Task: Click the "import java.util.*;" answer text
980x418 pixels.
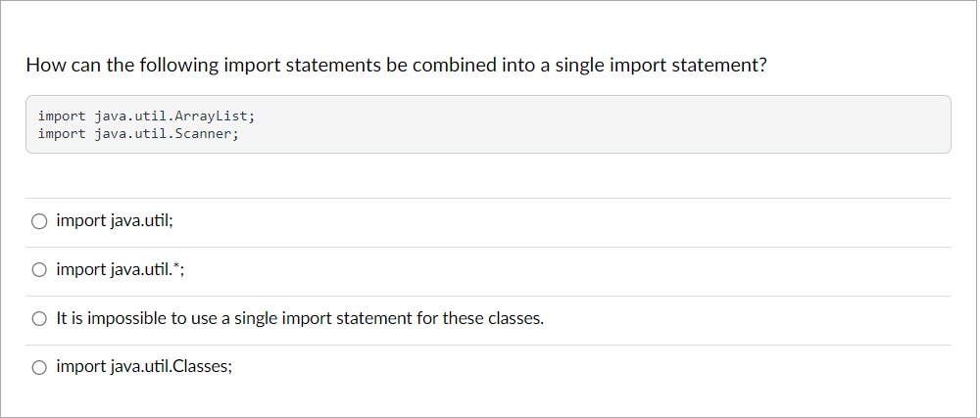Action: click(x=120, y=270)
